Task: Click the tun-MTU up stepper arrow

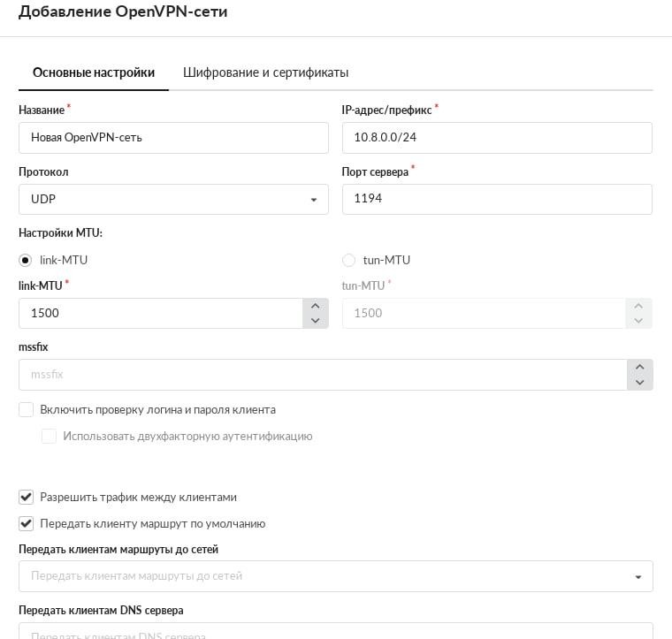Action: 638,306
